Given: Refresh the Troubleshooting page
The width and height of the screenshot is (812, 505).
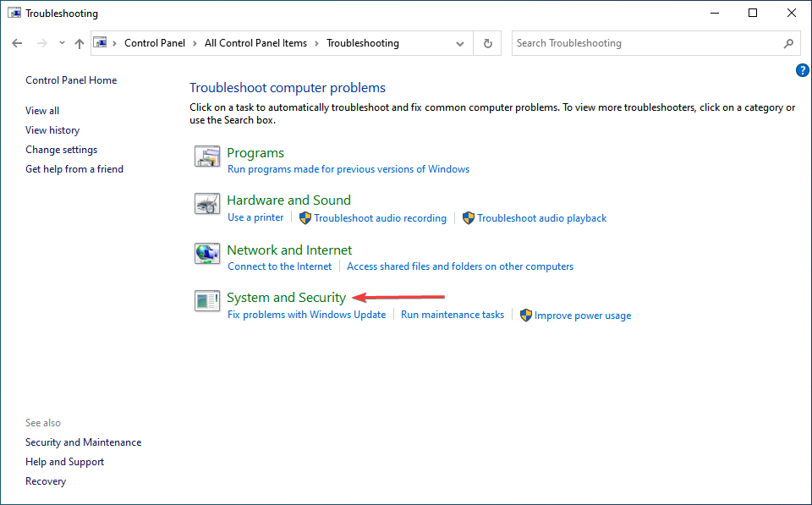Looking at the screenshot, I should click(x=487, y=43).
